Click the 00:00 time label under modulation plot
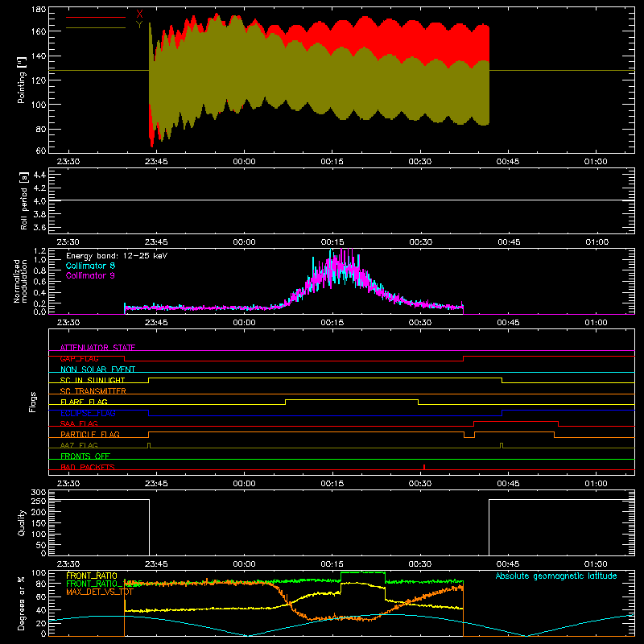The height and width of the screenshot is (644, 644). [244, 323]
